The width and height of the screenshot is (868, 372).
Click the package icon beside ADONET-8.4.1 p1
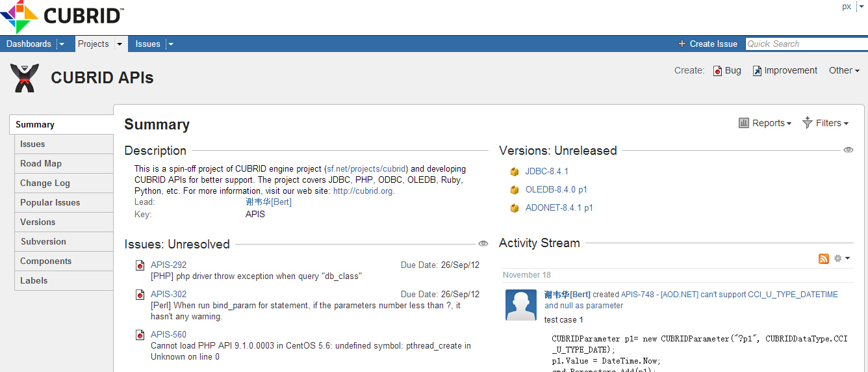(x=515, y=208)
